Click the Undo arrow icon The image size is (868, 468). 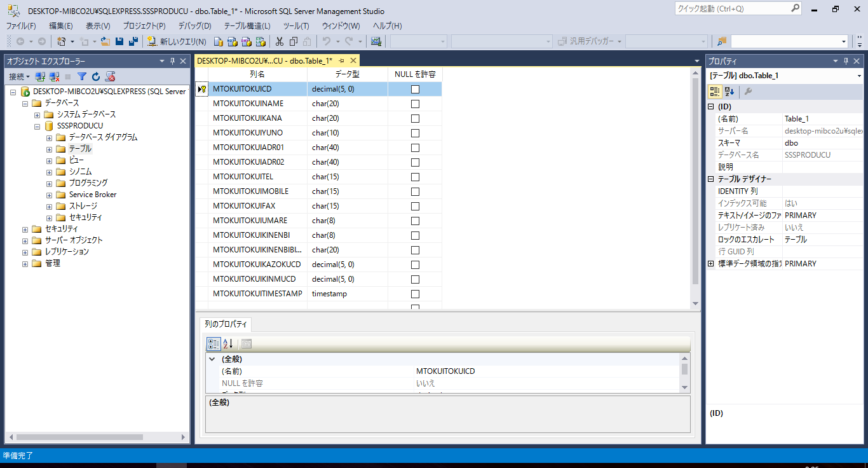point(326,41)
